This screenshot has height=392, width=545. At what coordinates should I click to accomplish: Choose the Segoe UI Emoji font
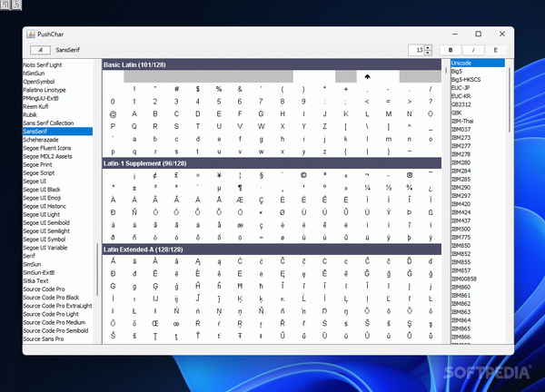tap(42, 198)
